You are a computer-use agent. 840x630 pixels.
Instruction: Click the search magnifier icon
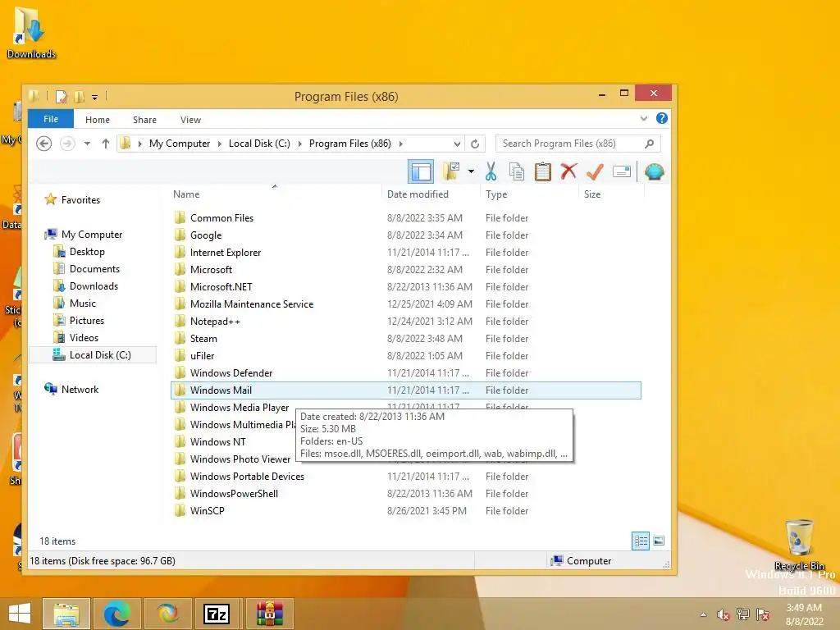tap(650, 144)
